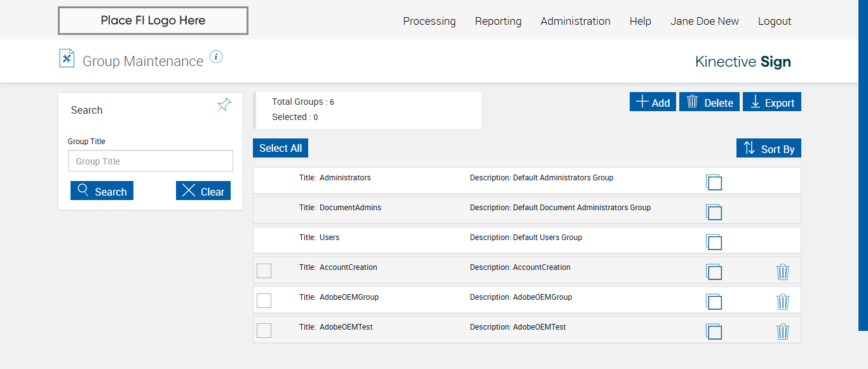
Task: Click the copy icon for Administrators group
Action: click(x=714, y=182)
